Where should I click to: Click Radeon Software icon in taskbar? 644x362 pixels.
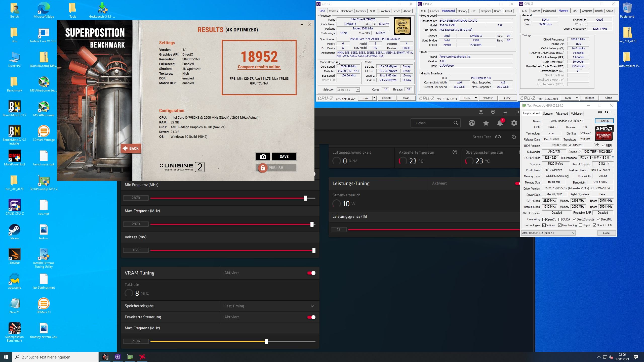point(142,357)
